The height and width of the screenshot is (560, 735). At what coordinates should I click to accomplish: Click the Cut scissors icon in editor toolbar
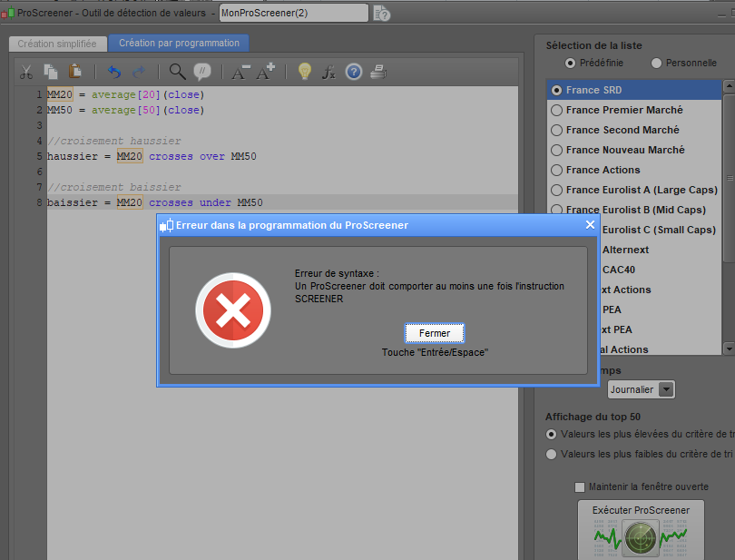point(26,72)
